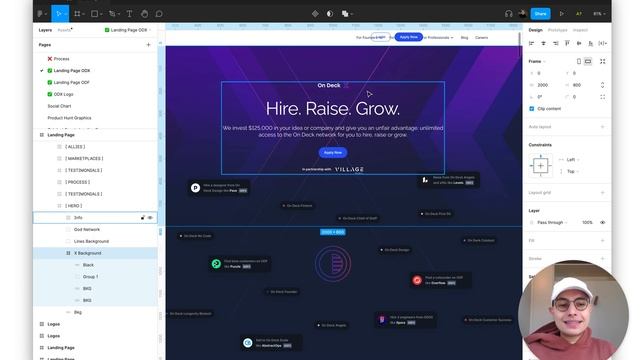Open the distribute spacing dropdown
This screenshot has width=640, height=360.
(602, 43)
